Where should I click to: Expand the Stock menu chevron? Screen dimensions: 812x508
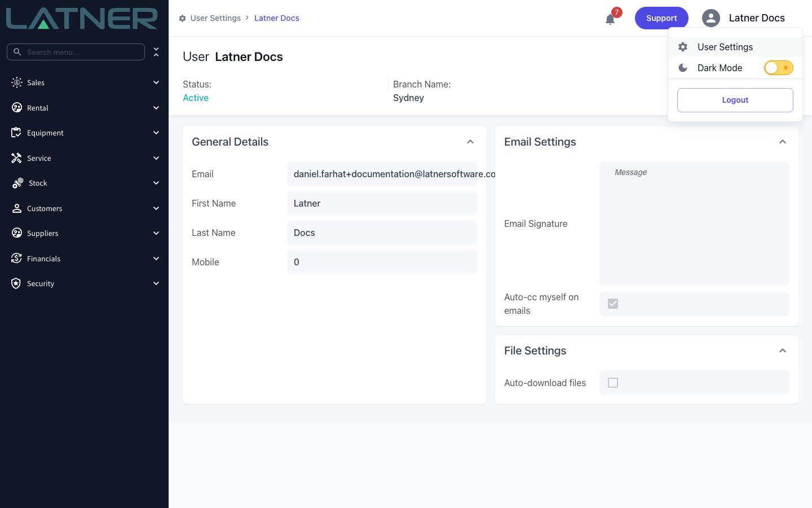point(156,183)
